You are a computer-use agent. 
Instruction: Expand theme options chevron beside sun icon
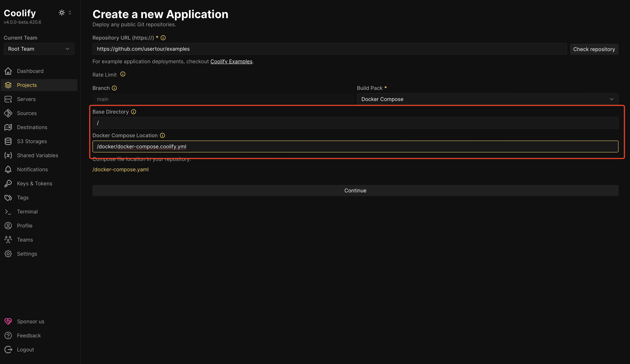pos(70,13)
